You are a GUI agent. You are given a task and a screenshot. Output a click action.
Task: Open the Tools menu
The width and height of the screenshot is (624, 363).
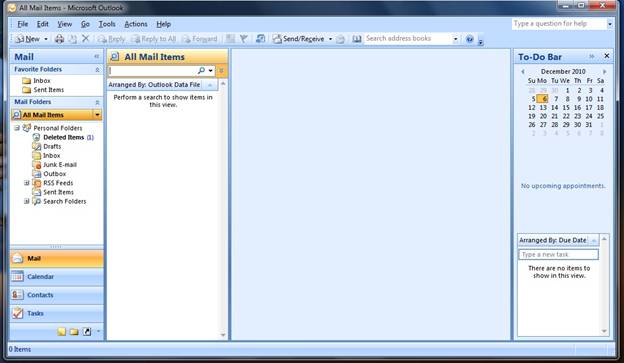pos(107,24)
